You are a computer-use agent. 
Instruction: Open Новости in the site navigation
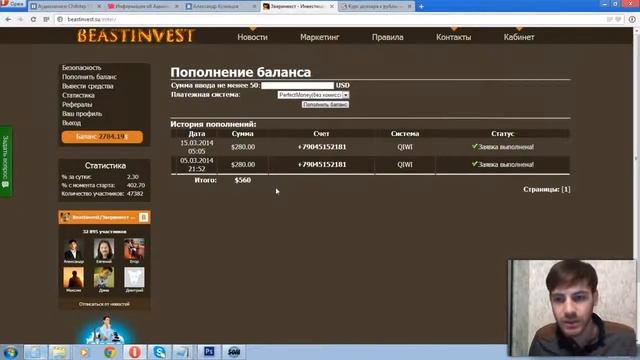coord(253,37)
